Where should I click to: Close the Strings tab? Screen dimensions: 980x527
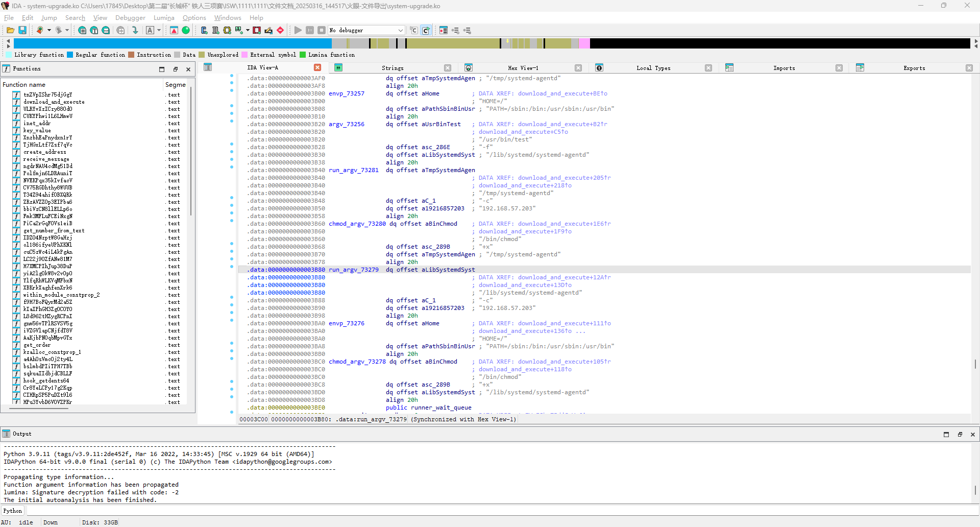448,68
